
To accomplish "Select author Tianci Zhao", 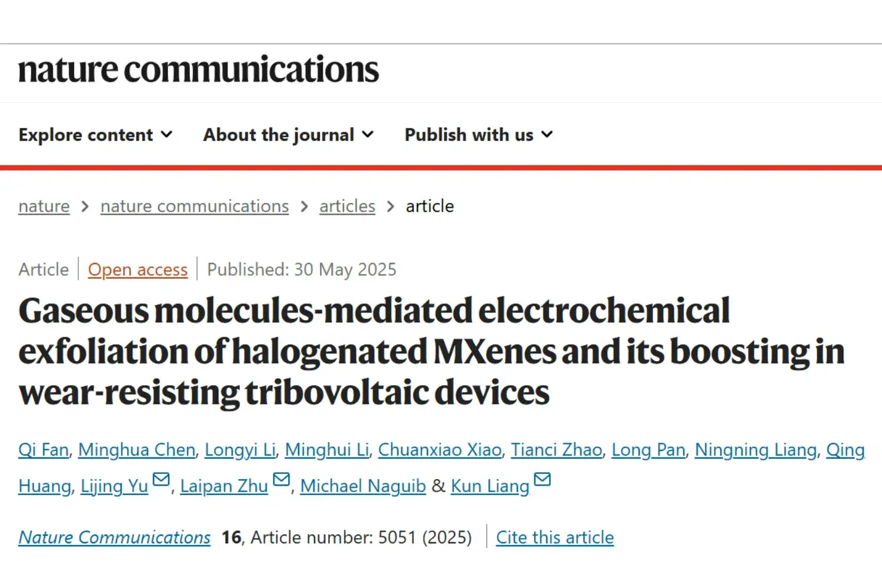I will [556, 450].
